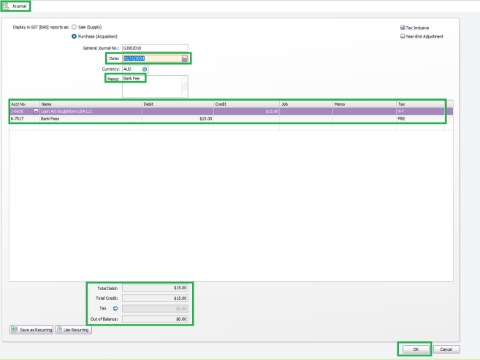480x360 pixels.
Task: Toggle the Tax Inclusive checkbox
Action: (x=402, y=28)
